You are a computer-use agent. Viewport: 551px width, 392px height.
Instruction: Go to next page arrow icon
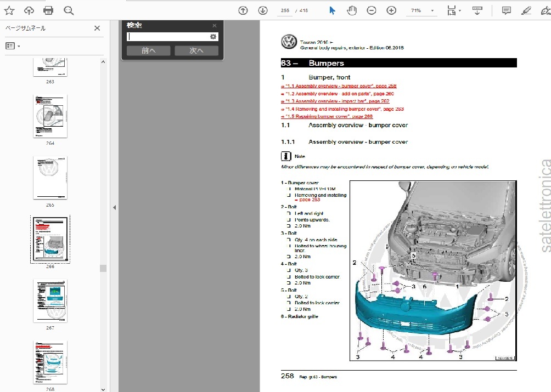tap(263, 10)
